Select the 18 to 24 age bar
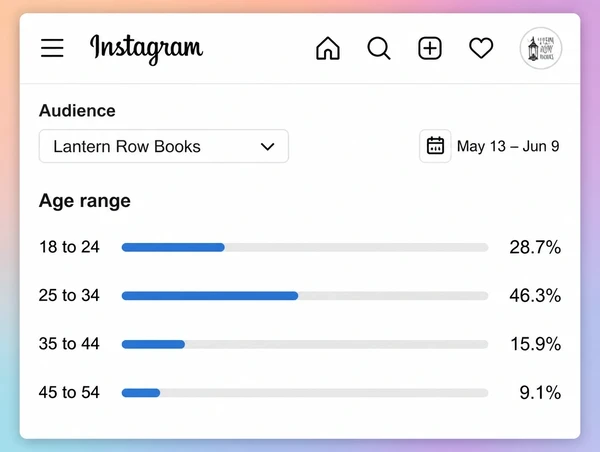This screenshot has width=600, height=452. (x=305, y=247)
